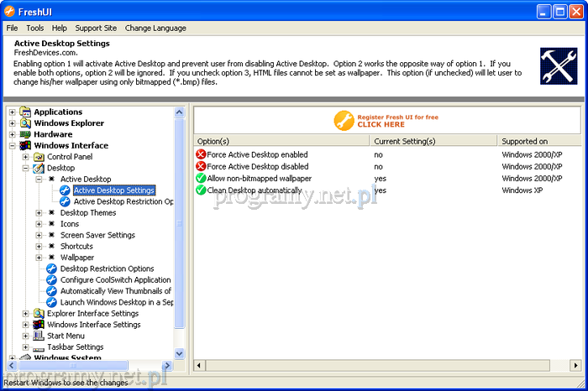
Task: Expand the Desktop Themes node
Action: [x=39, y=213]
